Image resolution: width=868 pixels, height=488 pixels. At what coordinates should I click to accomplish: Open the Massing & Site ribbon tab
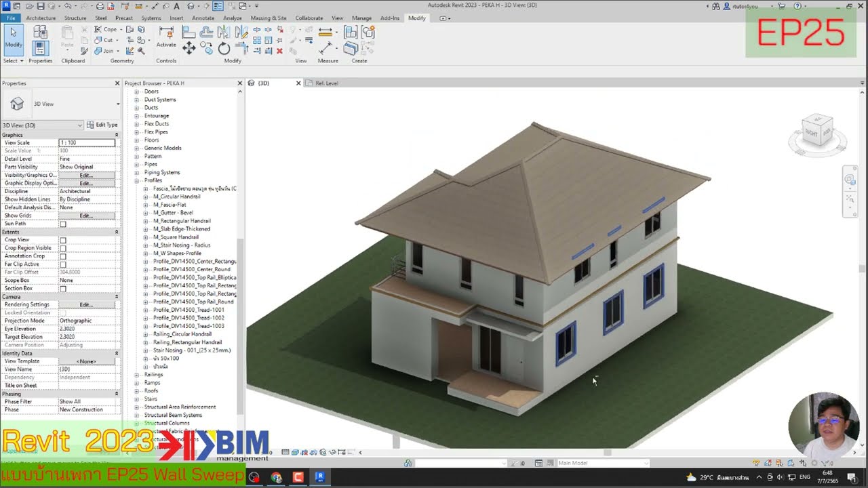point(269,18)
